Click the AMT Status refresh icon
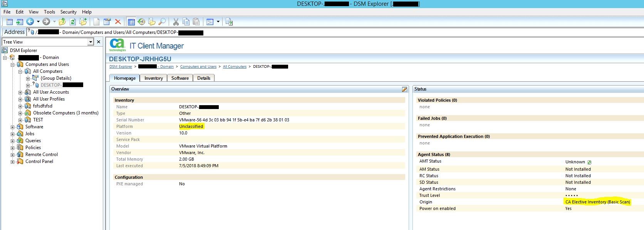The height and width of the screenshot is (230, 644). click(x=589, y=163)
